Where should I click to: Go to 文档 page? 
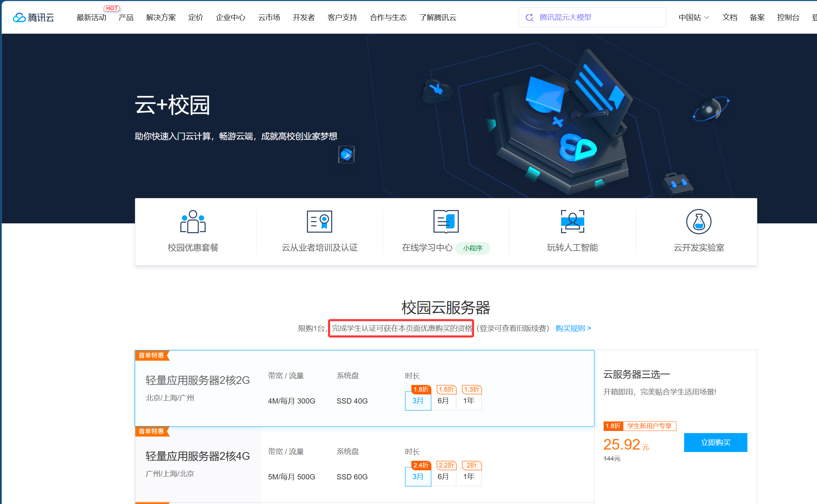pyautogui.click(x=730, y=18)
